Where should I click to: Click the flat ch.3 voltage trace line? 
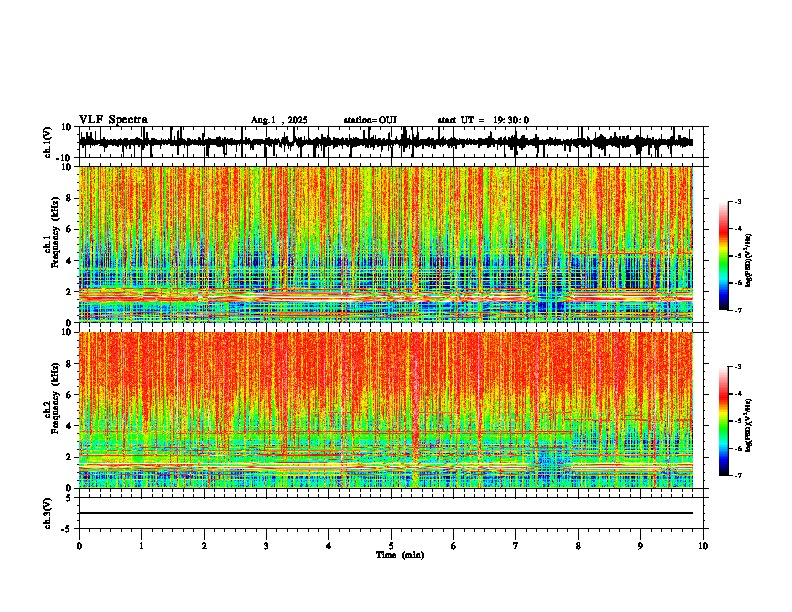(x=385, y=513)
